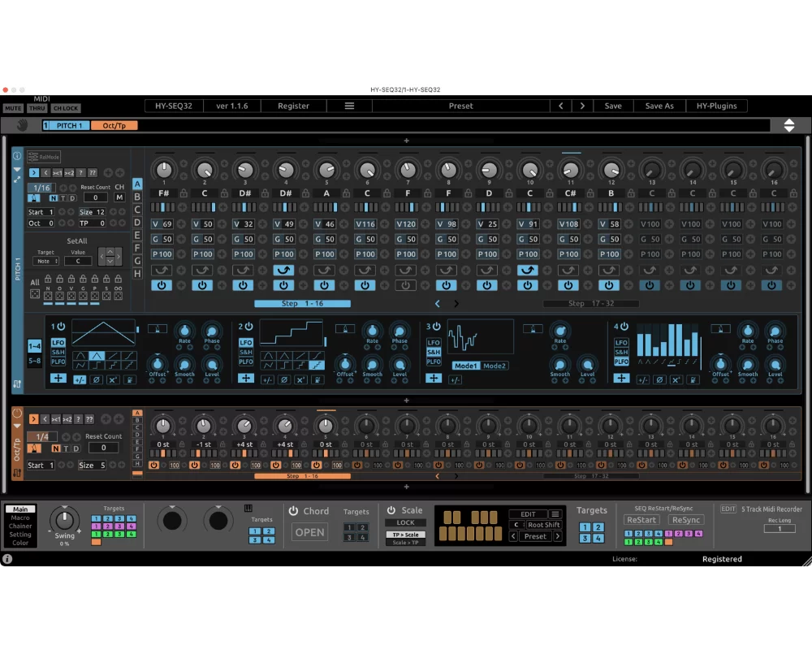Enable the Scale module power button

pyautogui.click(x=391, y=510)
